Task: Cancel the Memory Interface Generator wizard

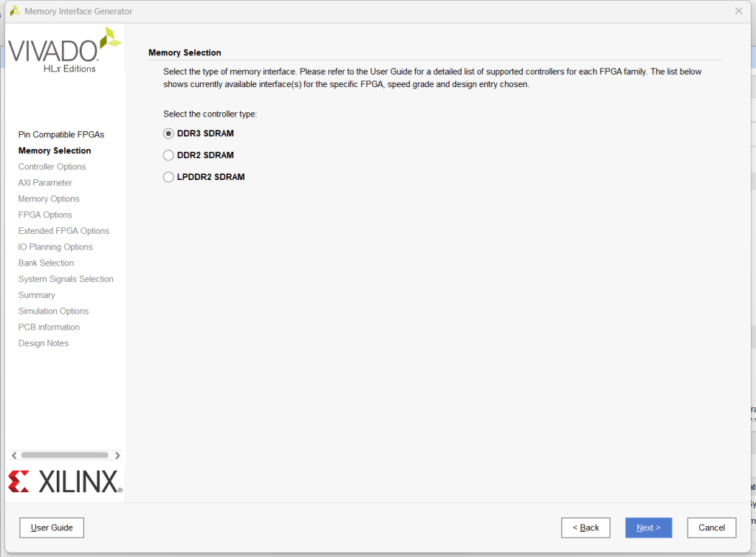Action: point(712,527)
